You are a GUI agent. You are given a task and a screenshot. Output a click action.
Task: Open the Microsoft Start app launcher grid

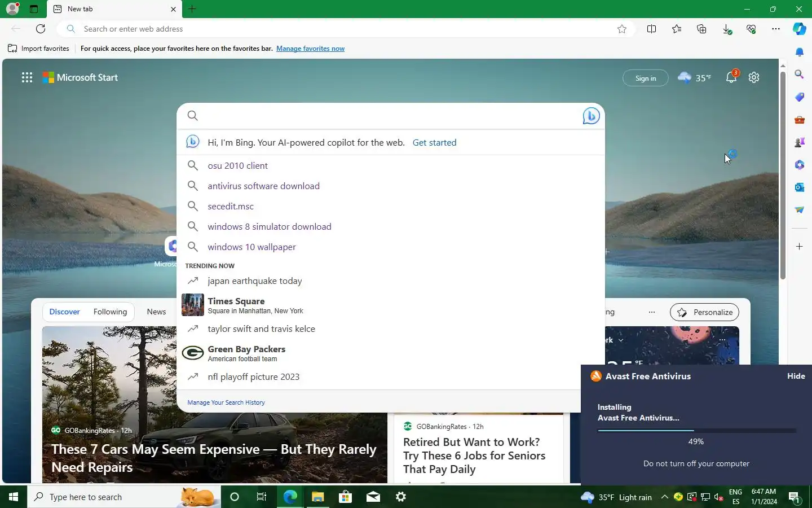(x=27, y=78)
